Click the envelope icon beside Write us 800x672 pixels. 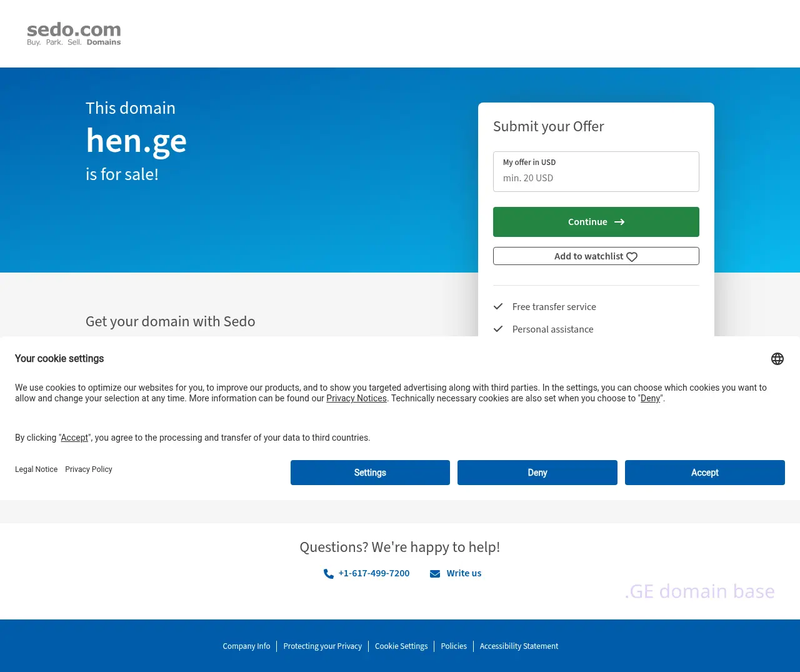pyautogui.click(x=435, y=574)
